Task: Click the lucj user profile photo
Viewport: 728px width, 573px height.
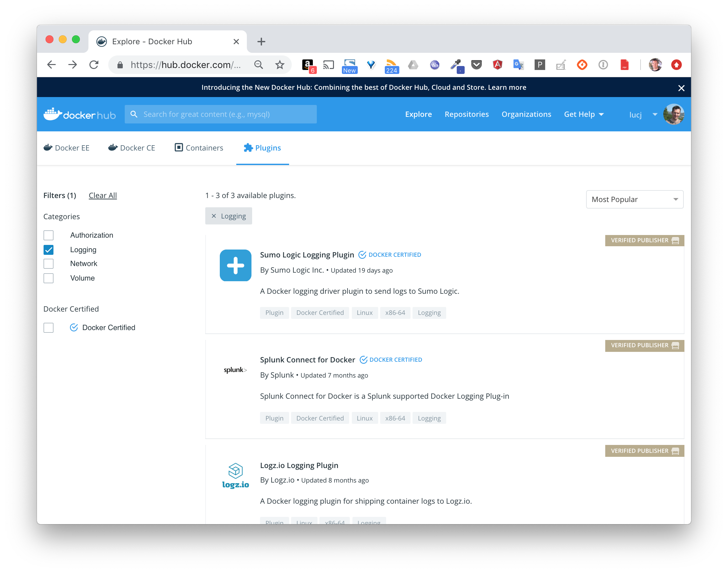Action: coord(673,115)
